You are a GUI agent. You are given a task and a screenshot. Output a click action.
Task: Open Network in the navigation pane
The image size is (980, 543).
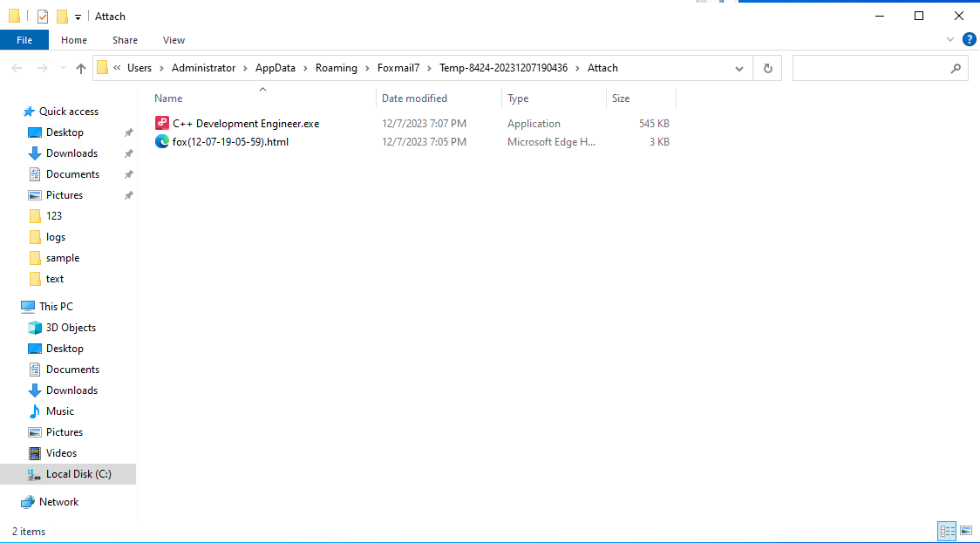tap(58, 502)
